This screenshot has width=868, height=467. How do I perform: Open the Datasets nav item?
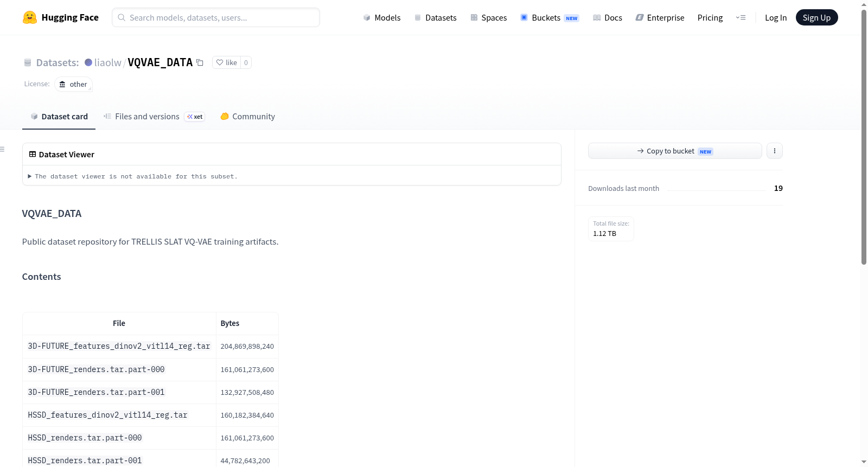coord(436,17)
